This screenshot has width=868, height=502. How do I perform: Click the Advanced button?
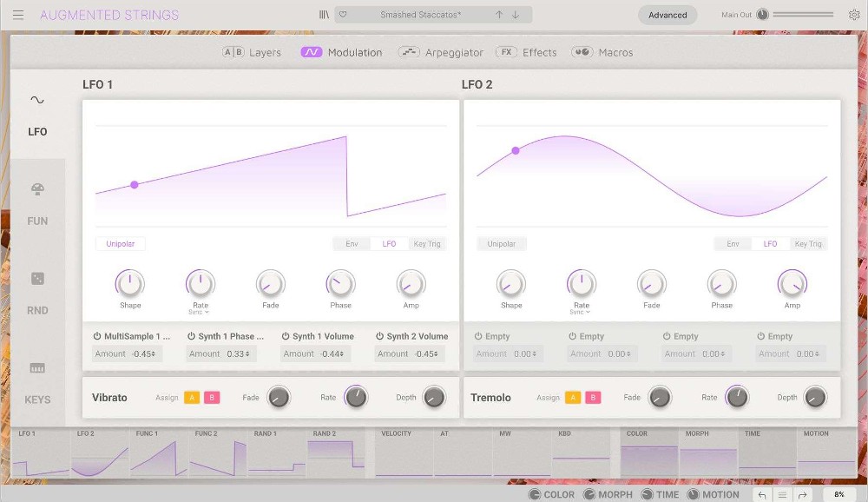coord(667,14)
